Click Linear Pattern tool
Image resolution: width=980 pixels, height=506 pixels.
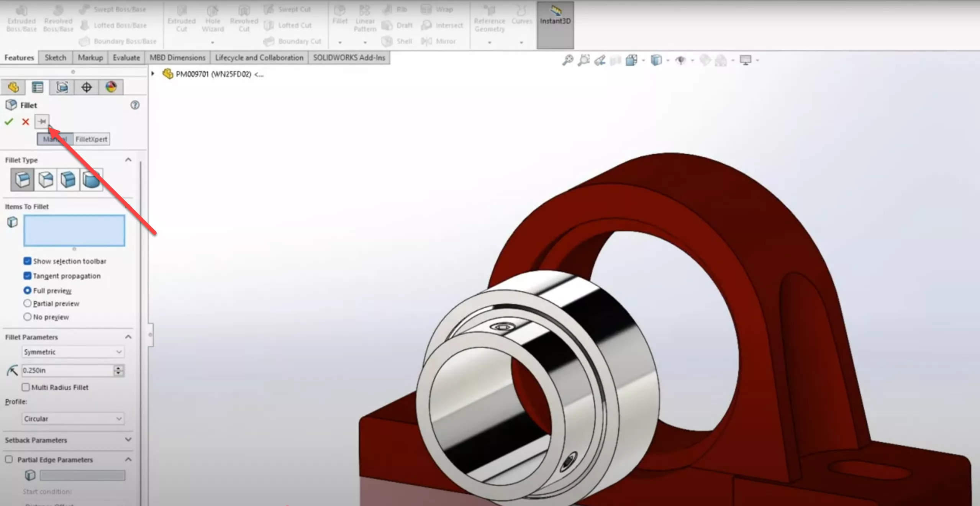click(x=365, y=18)
